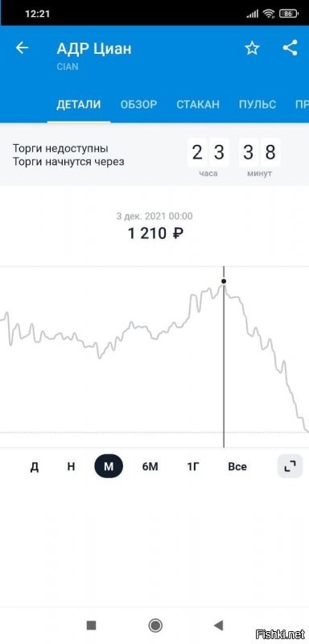Screen dimensions: 309x644
Task: Click the chart marker dot at peak
Action: [x=224, y=281]
